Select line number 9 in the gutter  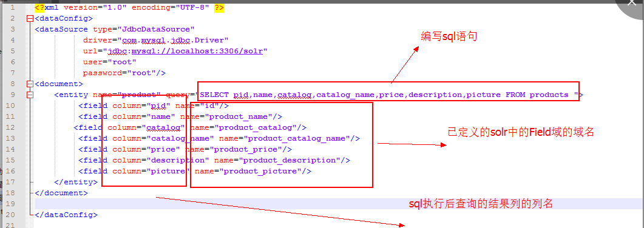(12, 95)
